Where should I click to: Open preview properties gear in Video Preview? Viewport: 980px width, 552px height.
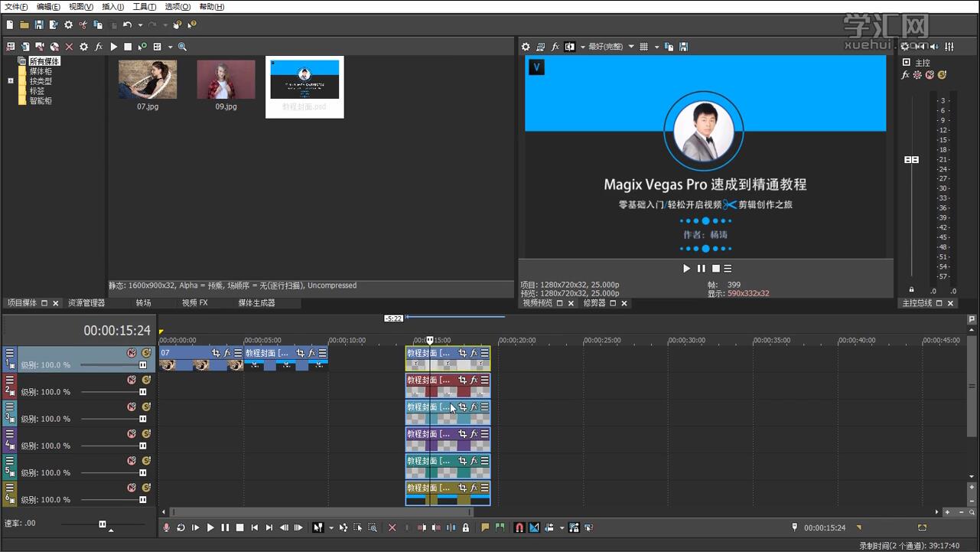point(526,47)
